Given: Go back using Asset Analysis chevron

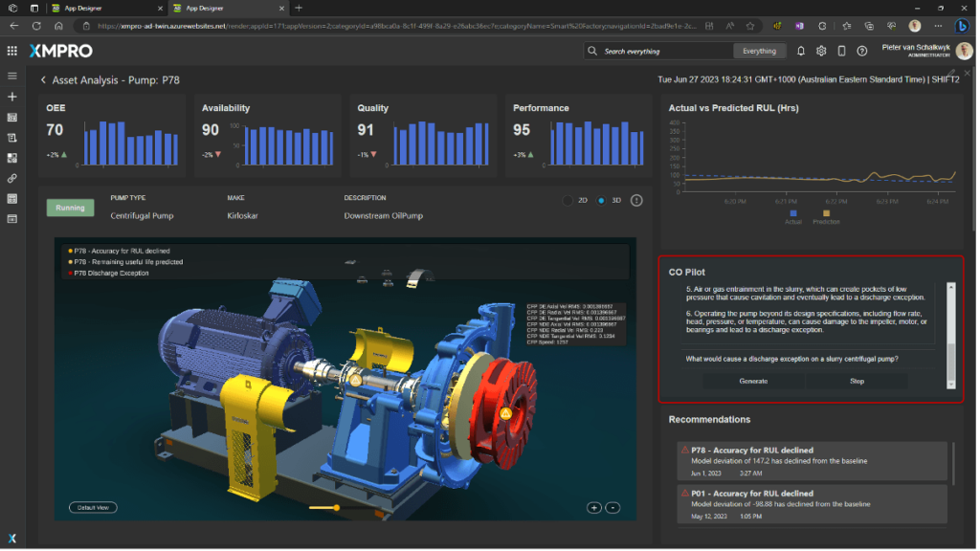Looking at the screenshot, I should [43, 80].
